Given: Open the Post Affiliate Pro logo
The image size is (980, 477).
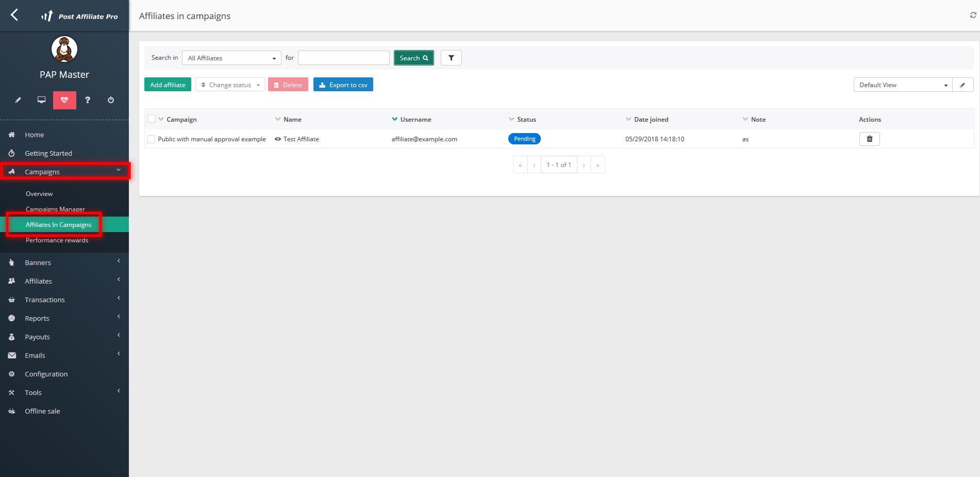Looking at the screenshot, I should 79,16.
